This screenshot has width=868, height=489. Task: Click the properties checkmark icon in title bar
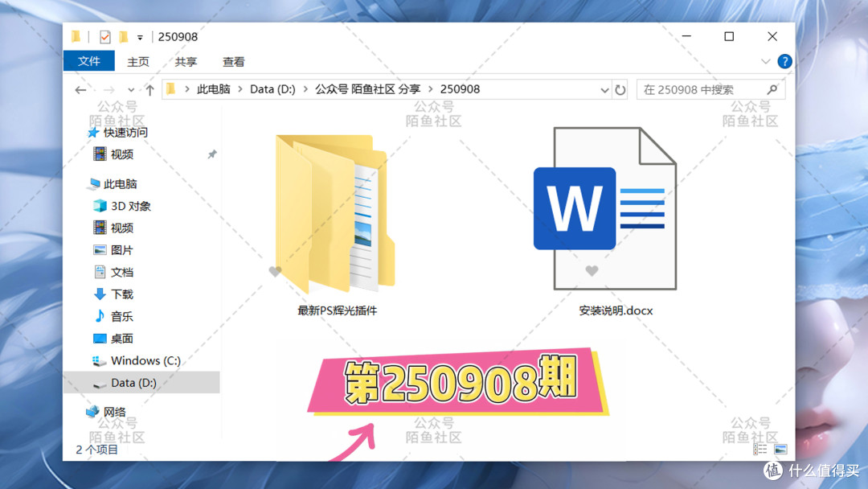click(104, 37)
